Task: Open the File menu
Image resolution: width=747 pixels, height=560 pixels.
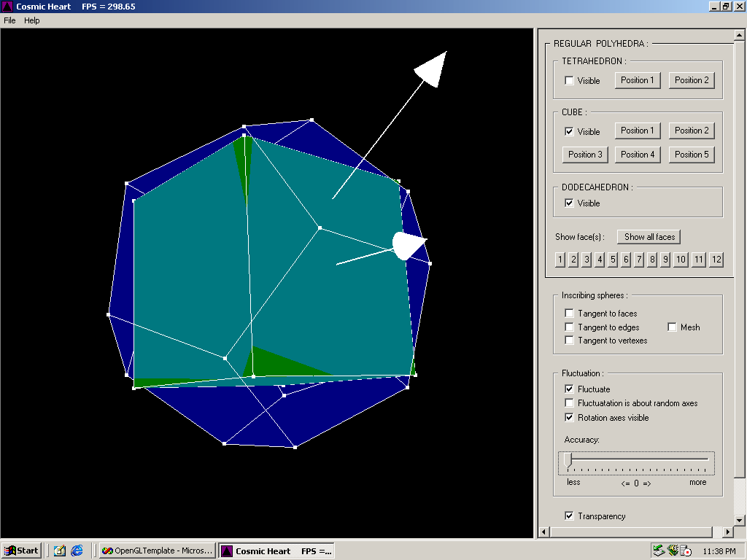Action: coord(9,20)
